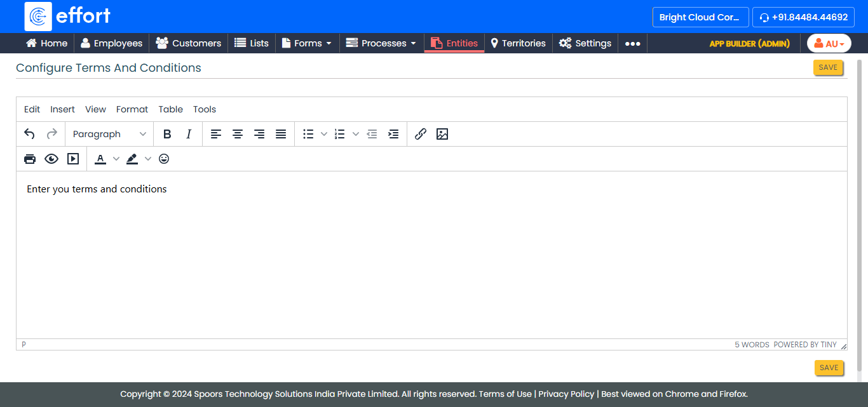Toggle italic formatting
Image resolution: width=868 pixels, height=407 pixels.
[189, 134]
